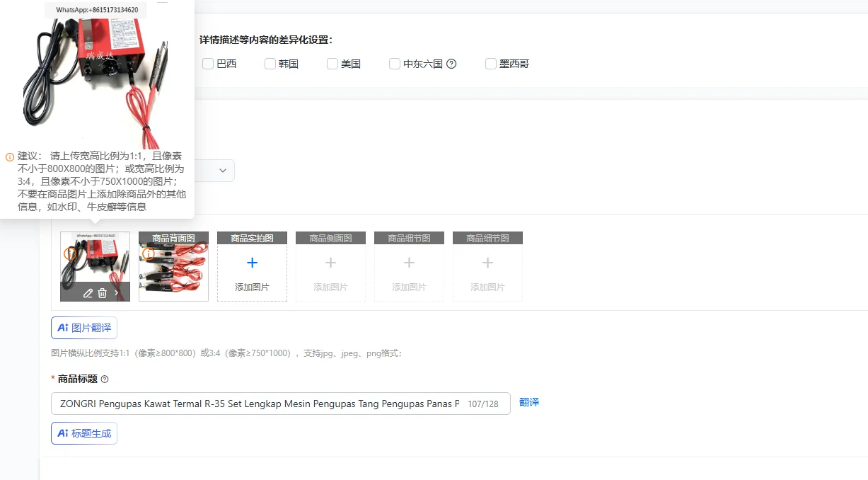868x480 pixels.
Task: Click the AI 标题生成 button
Action: coord(84,433)
